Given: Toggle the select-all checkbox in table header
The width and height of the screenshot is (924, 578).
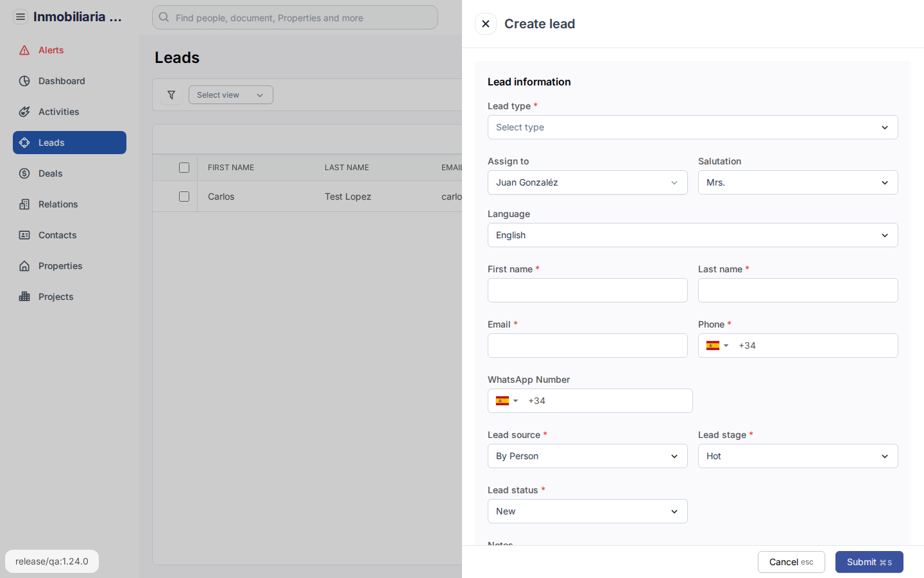Looking at the screenshot, I should 184,168.
